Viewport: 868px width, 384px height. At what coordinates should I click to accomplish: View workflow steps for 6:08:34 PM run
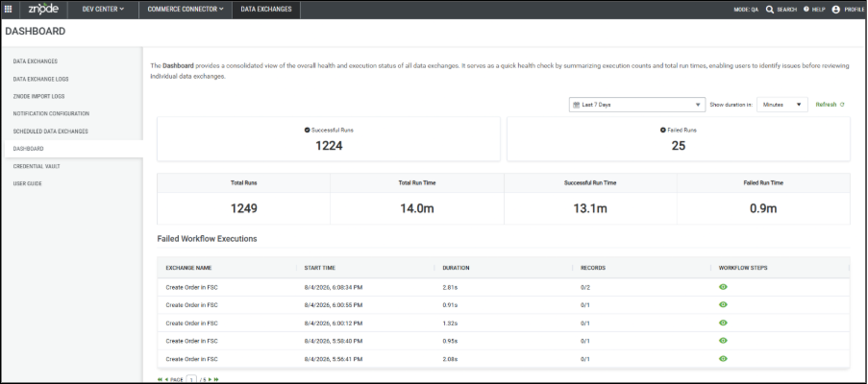(723, 287)
